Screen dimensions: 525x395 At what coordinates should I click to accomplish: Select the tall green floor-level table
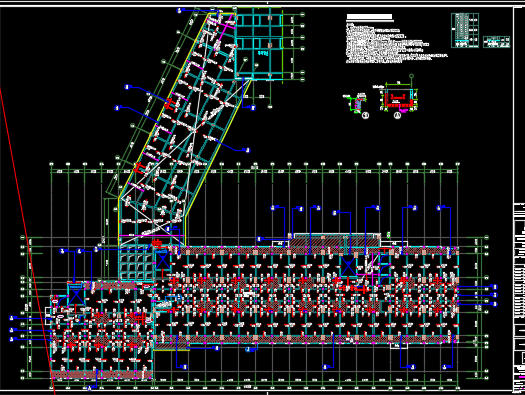[x=465, y=30]
